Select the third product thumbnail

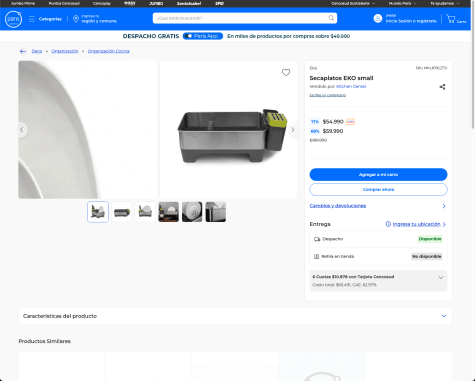click(145, 212)
